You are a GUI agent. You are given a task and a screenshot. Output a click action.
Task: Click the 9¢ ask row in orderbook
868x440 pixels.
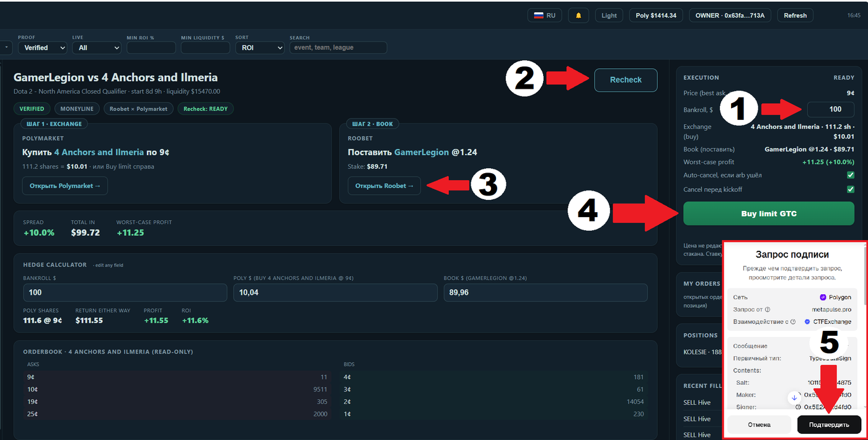pyautogui.click(x=177, y=377)
